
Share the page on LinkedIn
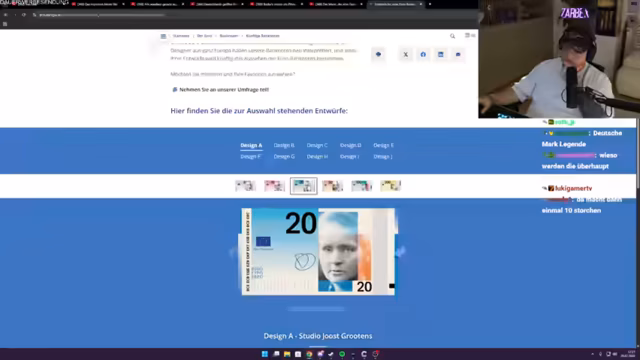(x=441, y=54)
